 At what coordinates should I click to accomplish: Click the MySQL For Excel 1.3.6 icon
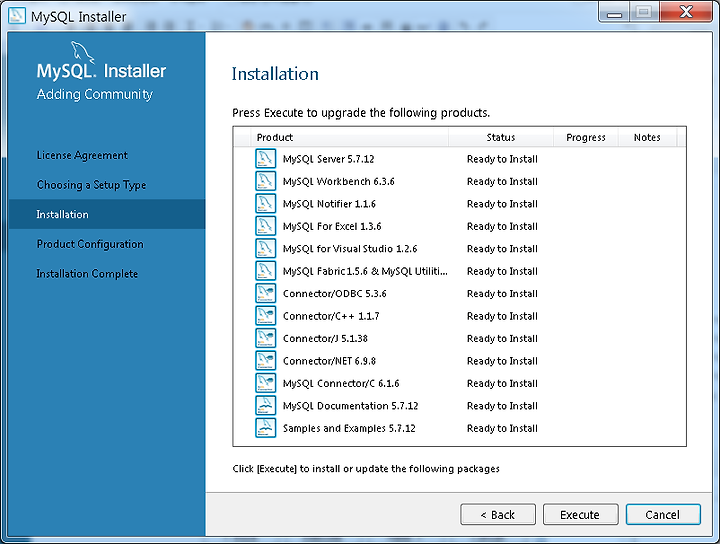point(265,226)
